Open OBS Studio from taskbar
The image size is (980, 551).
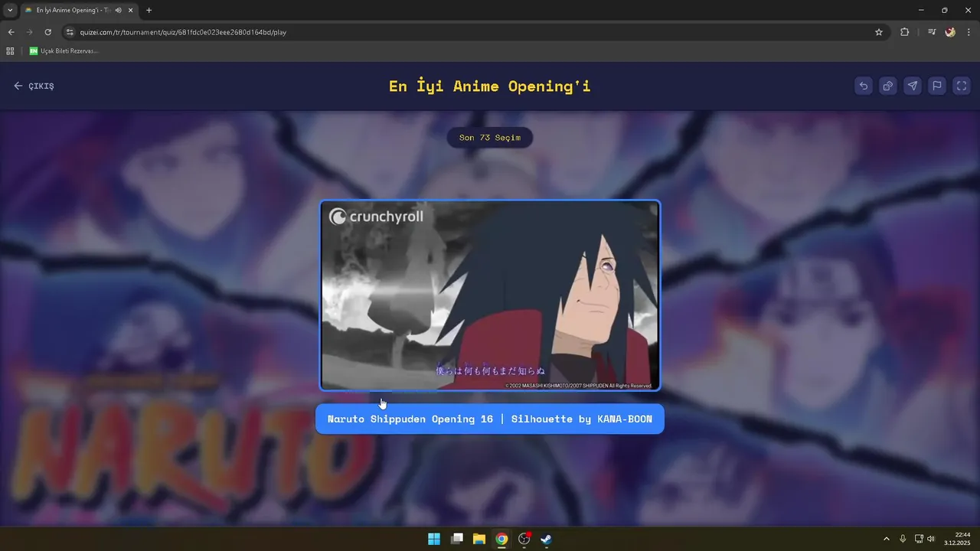(524, 539)
